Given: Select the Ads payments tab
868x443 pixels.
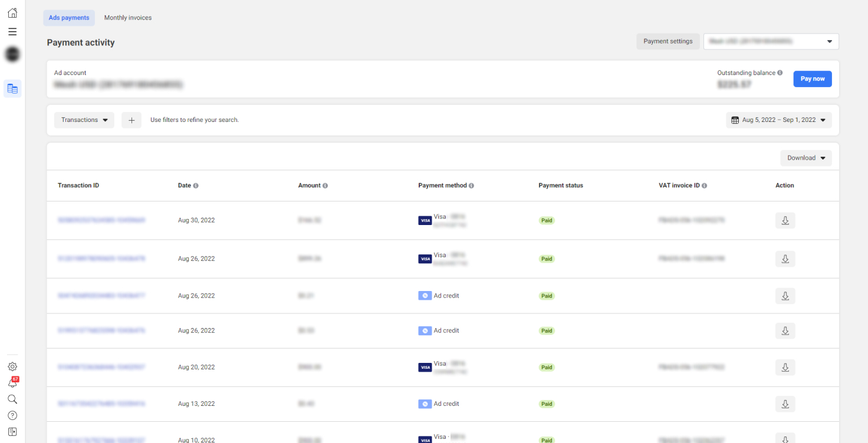Looking at the screenshot, I should pos(69,18).
